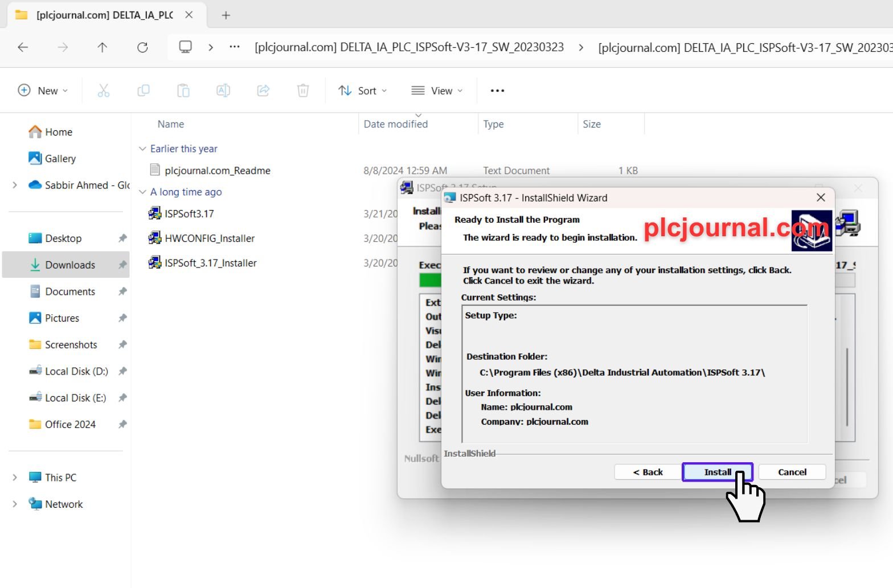
Task: Click first breadcrumb DELTA_IA_PLC_ISPSoft folder path
Action: coord(409,47)
